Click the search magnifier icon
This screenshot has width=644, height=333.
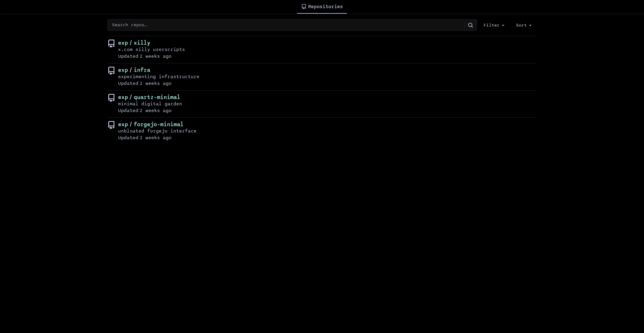(x=470, y=25)
